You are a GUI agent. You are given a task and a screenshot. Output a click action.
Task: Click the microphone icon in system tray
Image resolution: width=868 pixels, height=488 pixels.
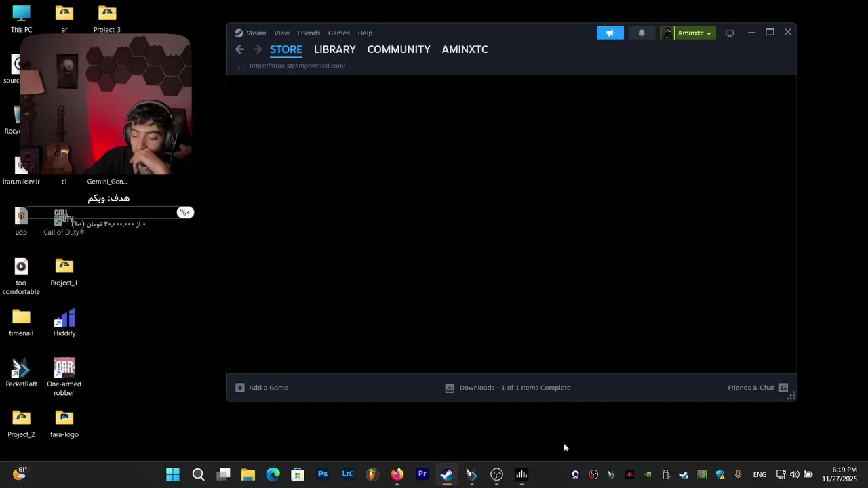coord(738,474)
